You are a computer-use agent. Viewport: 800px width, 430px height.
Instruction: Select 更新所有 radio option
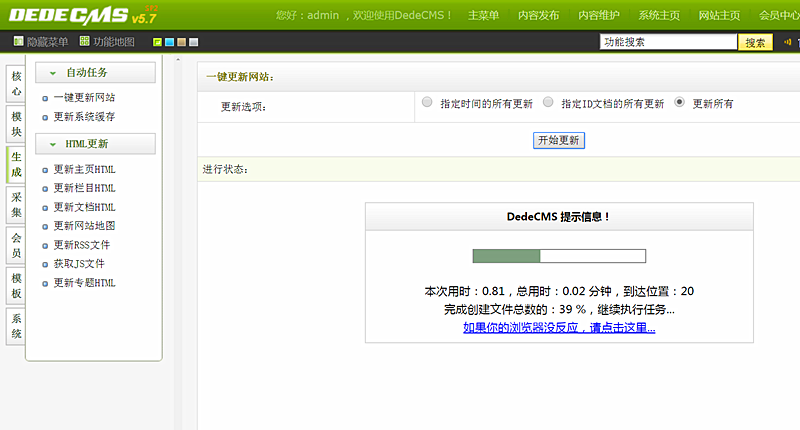point(679,103)
